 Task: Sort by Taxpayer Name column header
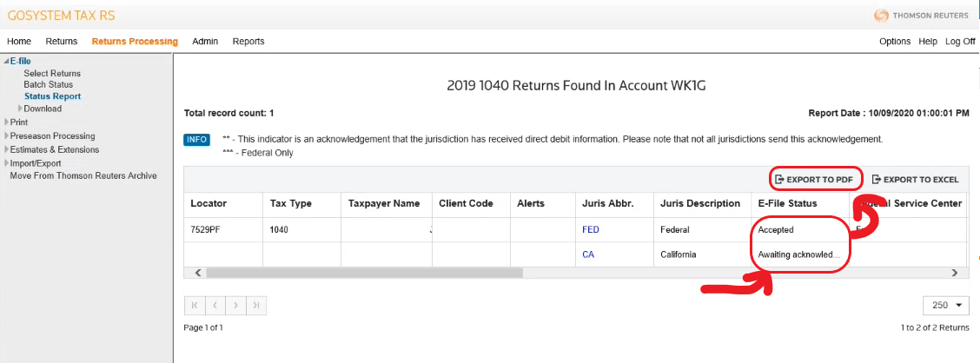tap(387, 204)
